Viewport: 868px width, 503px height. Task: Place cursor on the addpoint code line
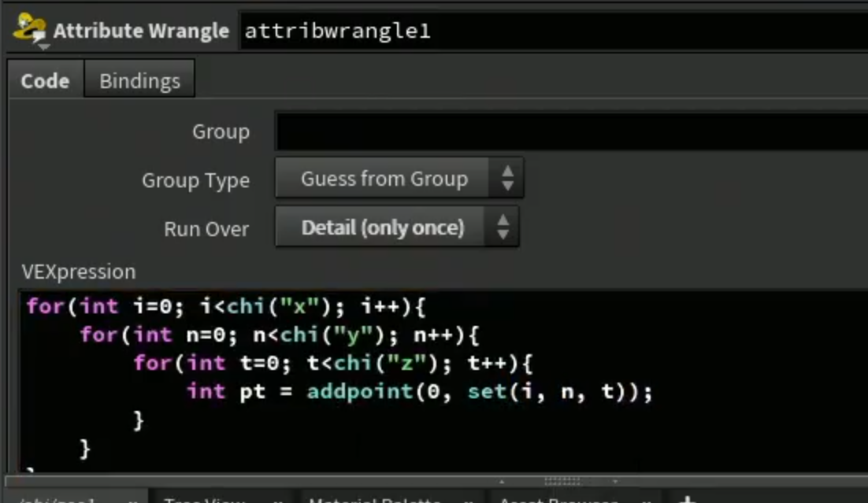coord(420,391)
